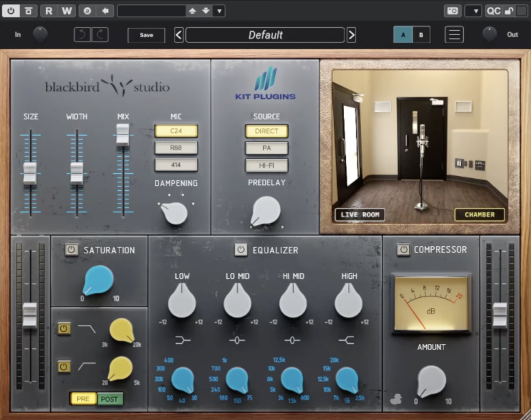Select PRE filter routing
Viewport: 531px width, 420px height.
[x=83, y=399]
